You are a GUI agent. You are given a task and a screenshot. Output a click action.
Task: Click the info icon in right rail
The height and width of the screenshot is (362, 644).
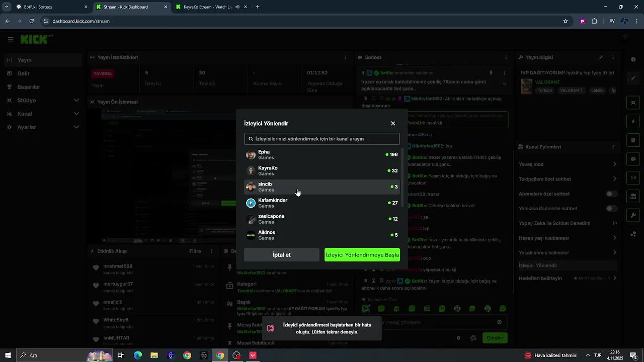coord(633,59)
